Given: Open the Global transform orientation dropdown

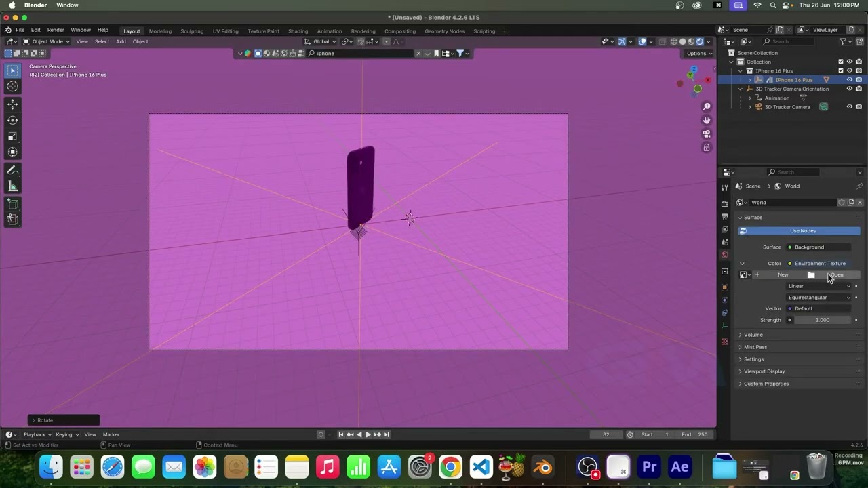Looking at the screenshot, I should [x=321, y=41].
